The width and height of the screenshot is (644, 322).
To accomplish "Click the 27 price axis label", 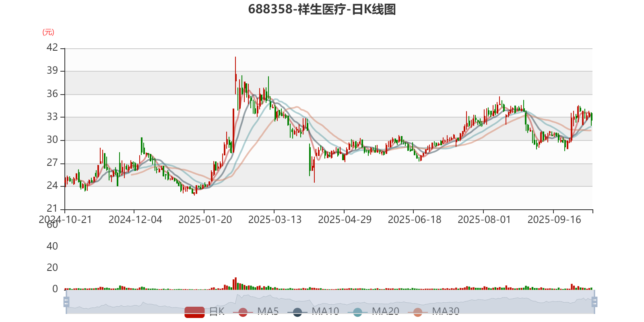I will [52, 163].
